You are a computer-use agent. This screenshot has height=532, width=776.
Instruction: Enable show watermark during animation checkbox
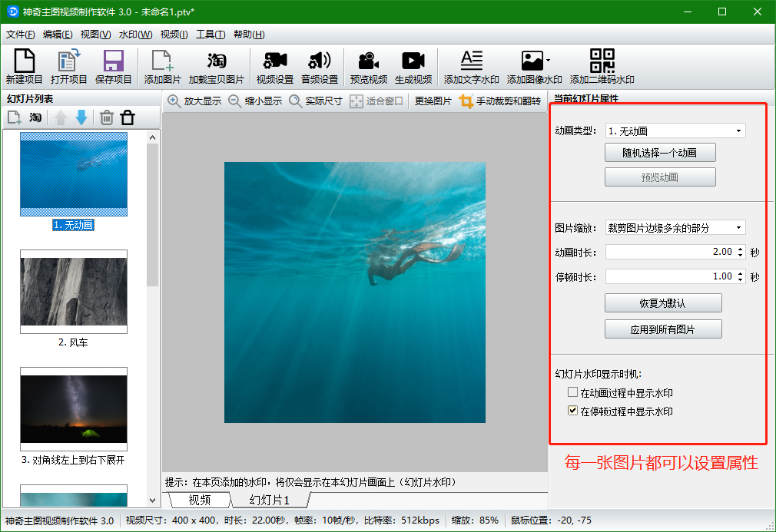pyautogui.click(x=572, y=393)
